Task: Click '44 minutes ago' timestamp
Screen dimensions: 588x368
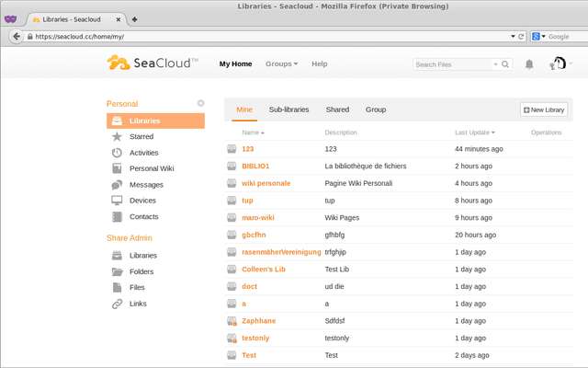Action: tap(479, 149)
